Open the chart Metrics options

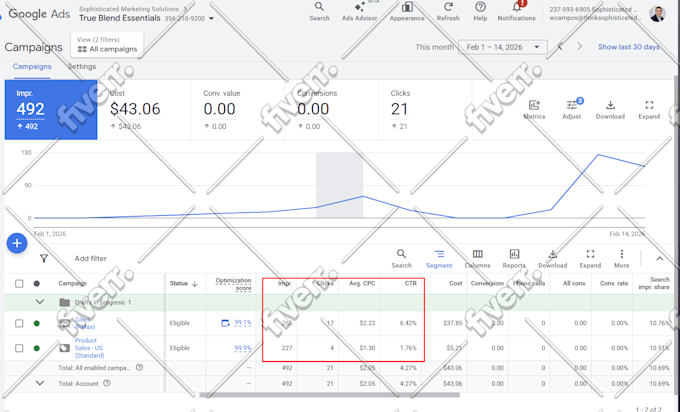[x=534, y=110]
